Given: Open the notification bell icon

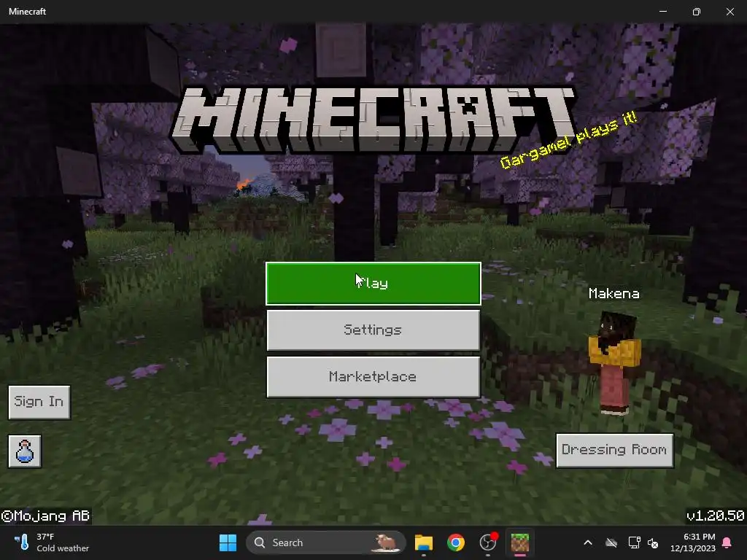Looking at the screenshot, I should point(727,542).
